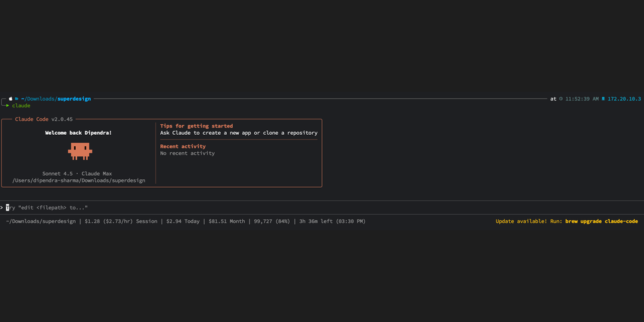This screenshot has width=644, height=322.
Task: Click the "$81.51 Month" status entry
Action: pyautogui.click(x=227, y=221)
